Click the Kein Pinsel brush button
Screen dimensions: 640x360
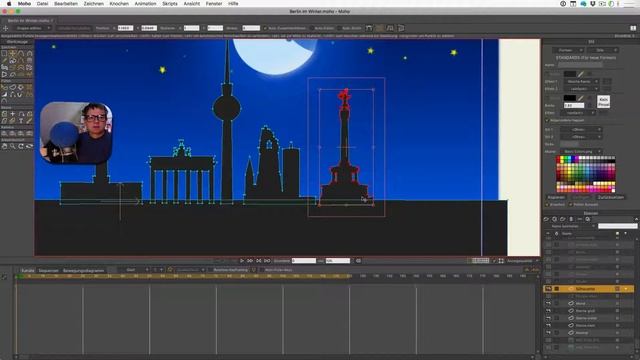(x=604, y=101)
